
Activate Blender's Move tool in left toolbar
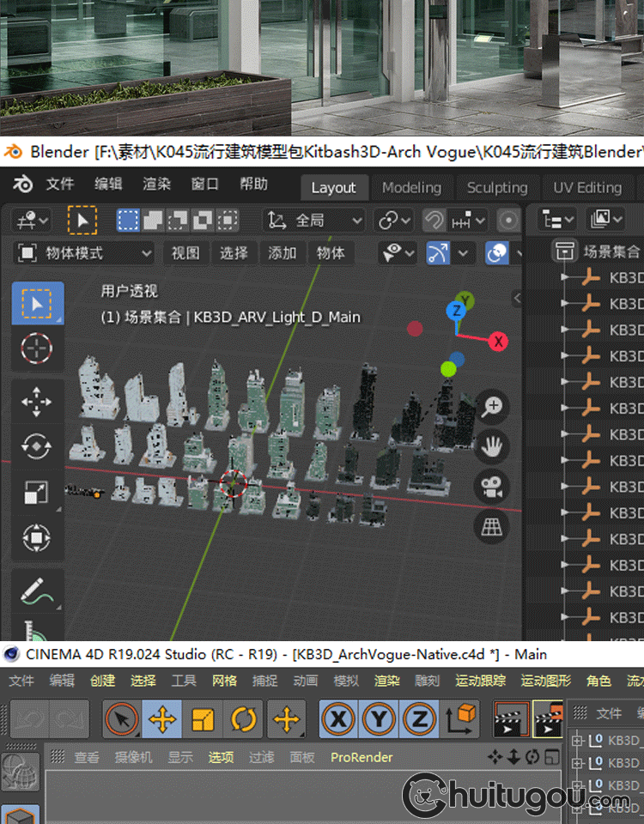[x=36, y=402]
